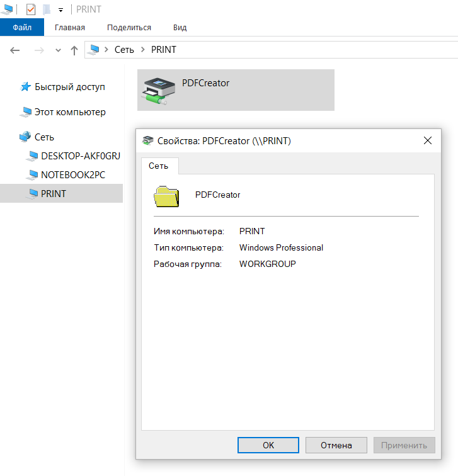Click the Отмена button
This screenshot has height=476, width=458.
pos(336,445)
